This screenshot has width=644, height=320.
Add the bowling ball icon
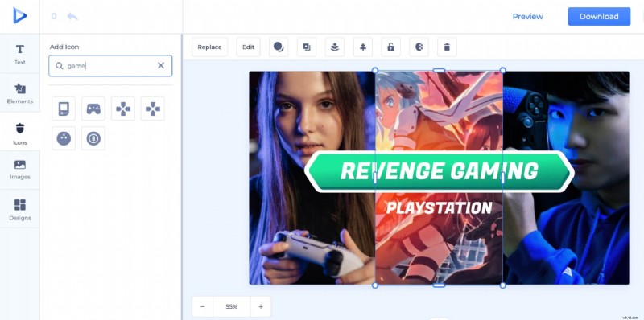point(64,138)
